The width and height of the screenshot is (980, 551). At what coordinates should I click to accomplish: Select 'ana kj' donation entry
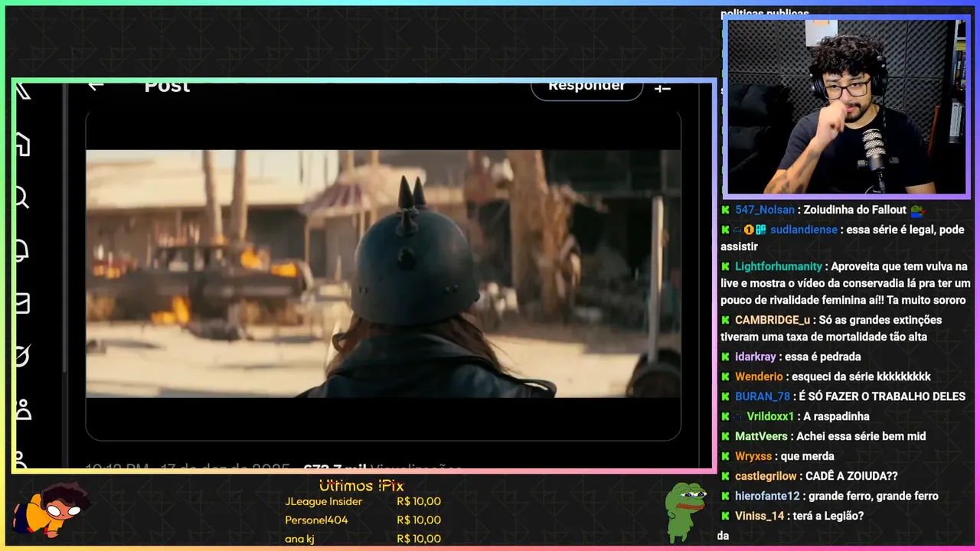299,539
